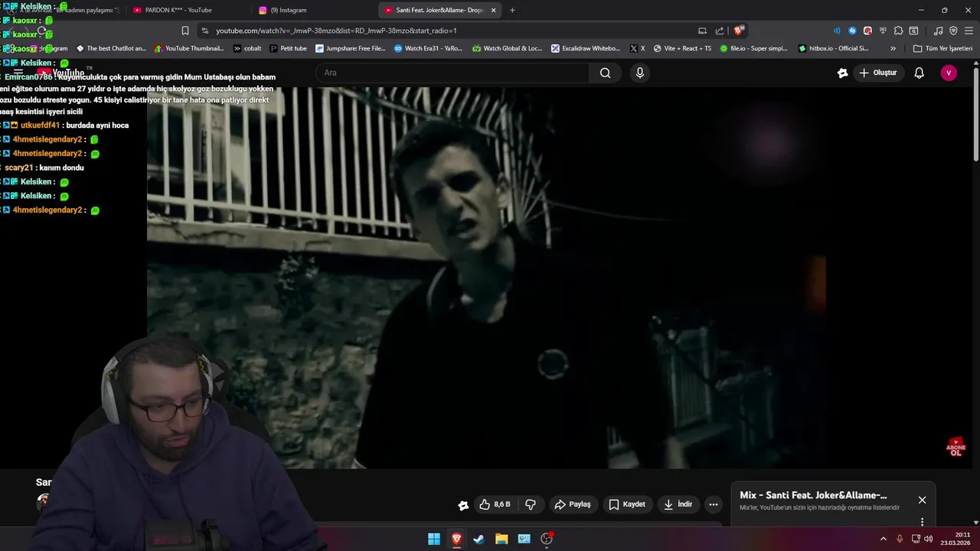This screenshot has height=551, width=980.
Task: Click the install/cast screen icon in address bar
Action: (x=702, y=31)
